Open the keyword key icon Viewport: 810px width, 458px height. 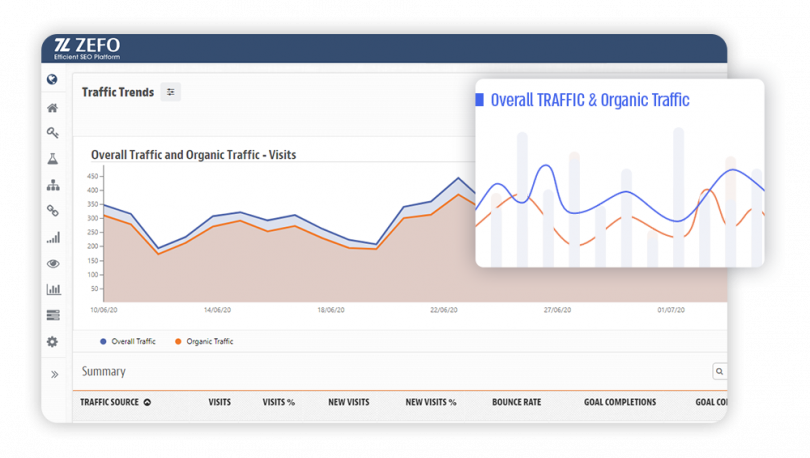click(x=53, y=133)
